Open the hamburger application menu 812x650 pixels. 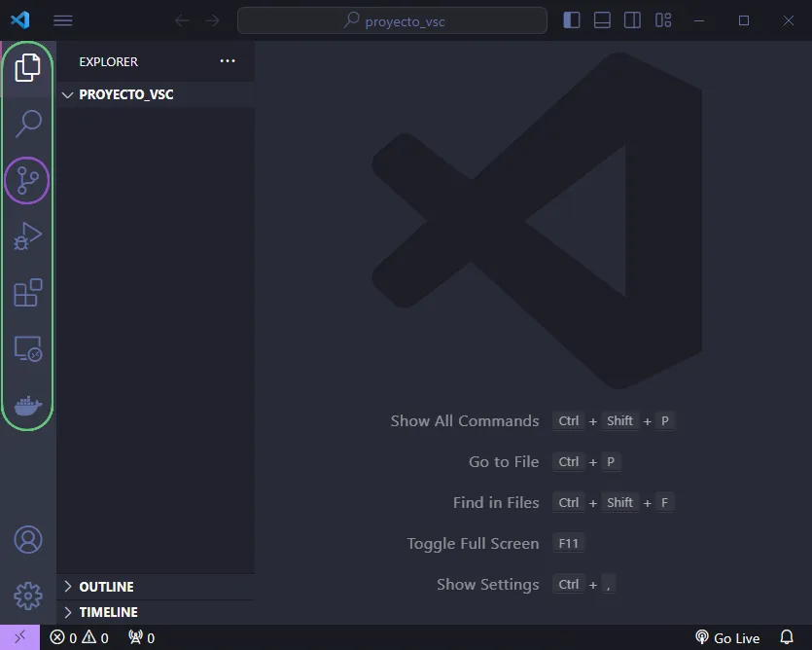(62, 20)
